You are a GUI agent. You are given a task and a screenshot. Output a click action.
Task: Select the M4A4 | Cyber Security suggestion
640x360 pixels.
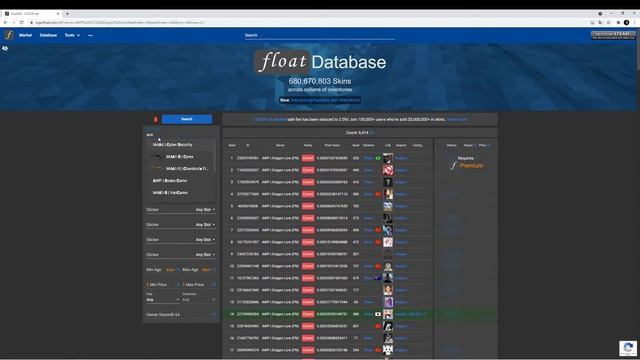coord(180,144)
